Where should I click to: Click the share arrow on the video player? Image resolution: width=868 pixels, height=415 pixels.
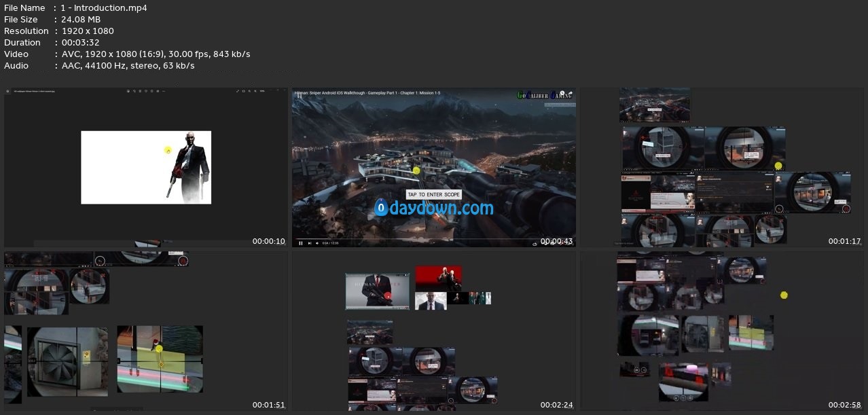tap(570, 94)
